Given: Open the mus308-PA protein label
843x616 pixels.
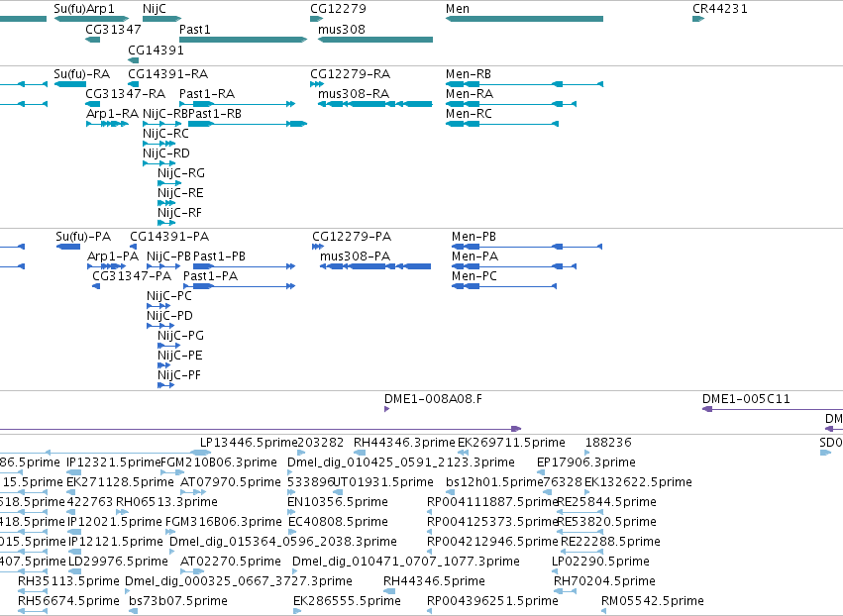Looking at the screenshot, I should point(355,256).
